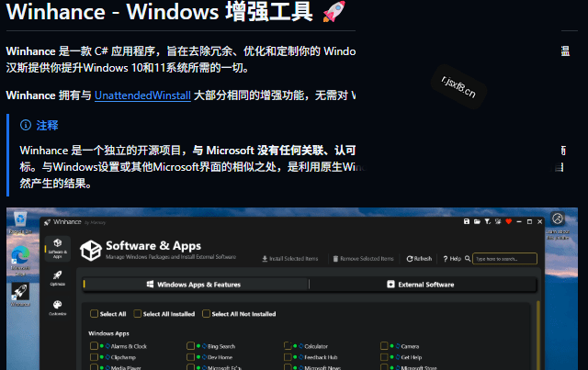Click the red heart donate icon
Image resolution: width=588 pixels, height=370 pixels.
[x=508, y=221]
